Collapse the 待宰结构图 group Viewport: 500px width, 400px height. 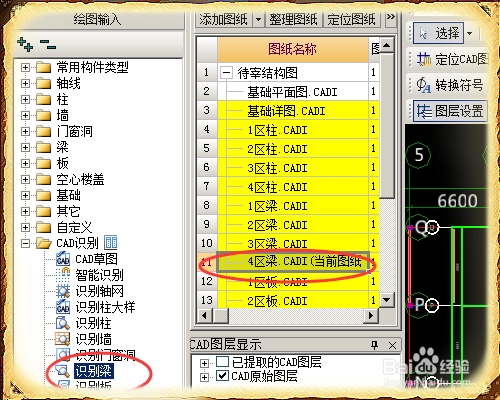[226, 72]
